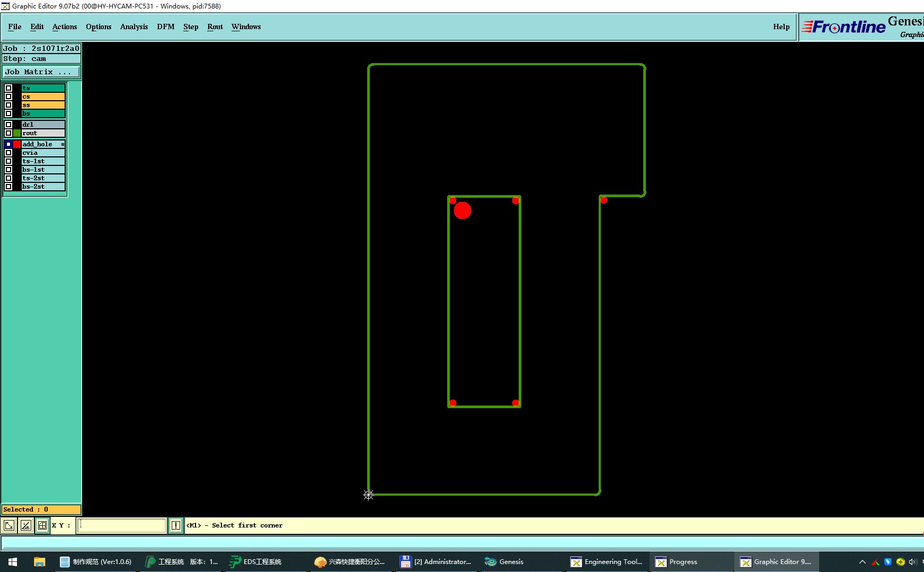Open the DFM menu
Screen dimensions: 924x572
coord(166,27)
